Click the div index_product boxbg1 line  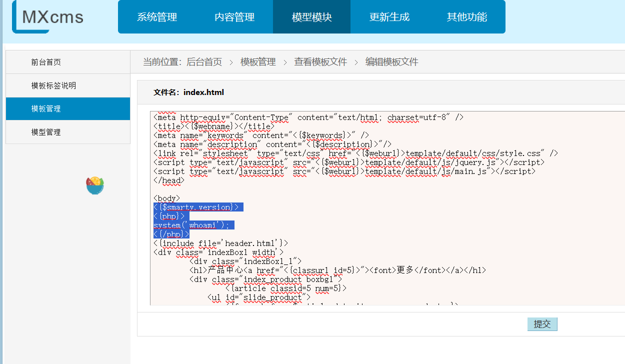click(265, 279)
